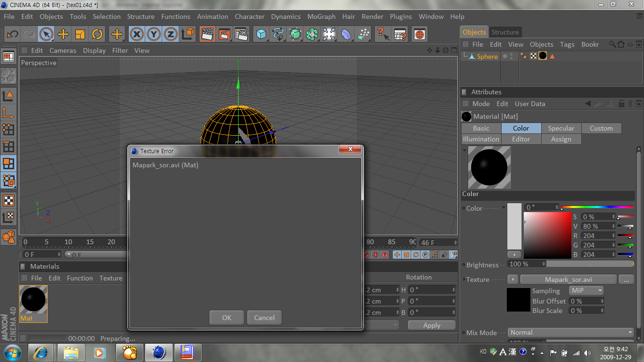This screenshot has height=362, width=644.
Task: Open the MoGraph menu
Action: [x=322, y=16]
